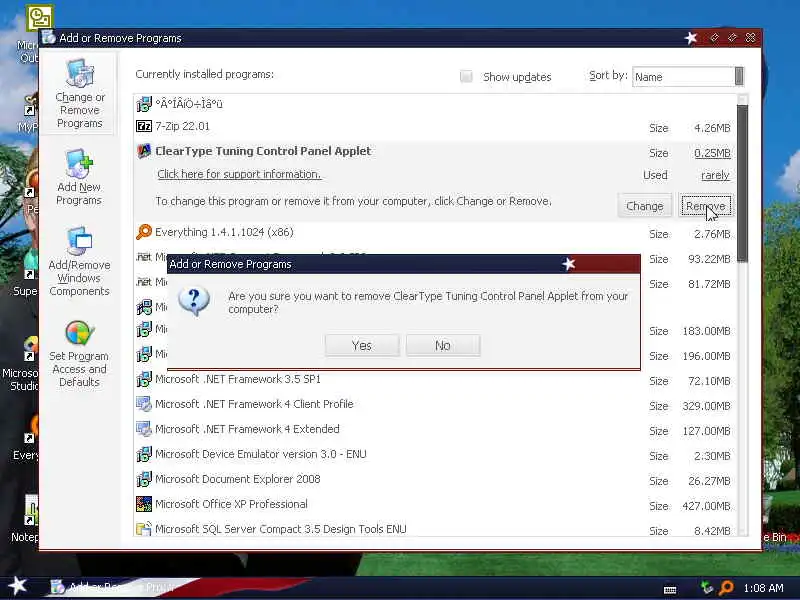800x600 pixels.
Task: Click icon of Microsoft .NET Framework 3.5 SP1
Action: pos(144,379)
